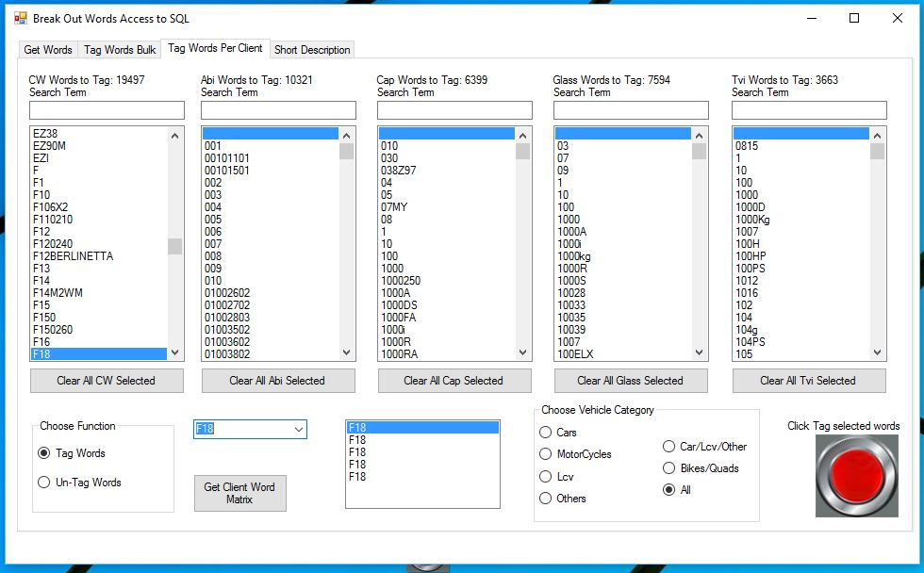Select 01002803 in the Abi list
The width and height of the screenshot is (924, 573).
271,318
